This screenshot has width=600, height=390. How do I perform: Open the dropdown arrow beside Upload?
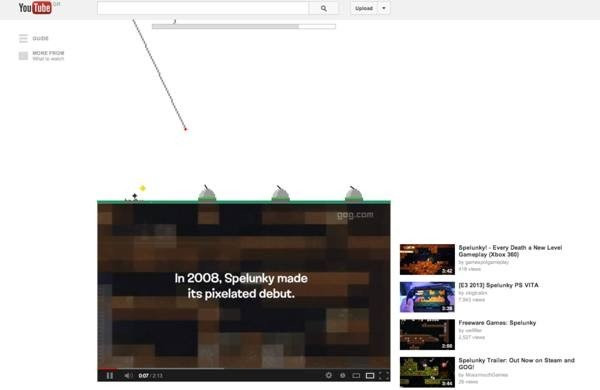384,8
